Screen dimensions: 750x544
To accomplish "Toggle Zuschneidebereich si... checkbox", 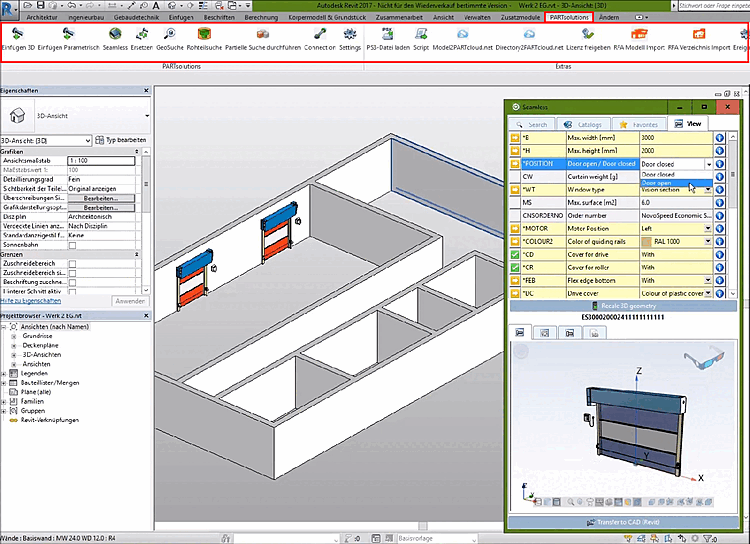I will coord(72,273).
